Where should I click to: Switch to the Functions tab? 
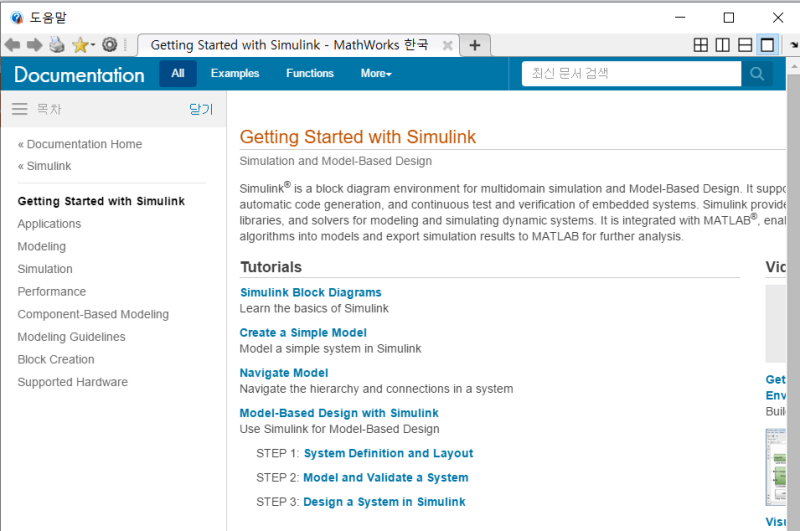(310, 73)
